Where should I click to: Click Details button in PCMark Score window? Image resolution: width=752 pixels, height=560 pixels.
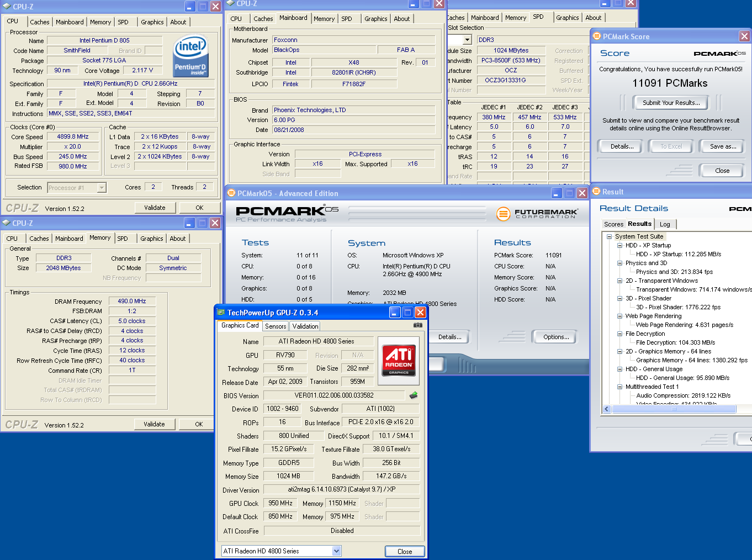(x=622, y=146)
